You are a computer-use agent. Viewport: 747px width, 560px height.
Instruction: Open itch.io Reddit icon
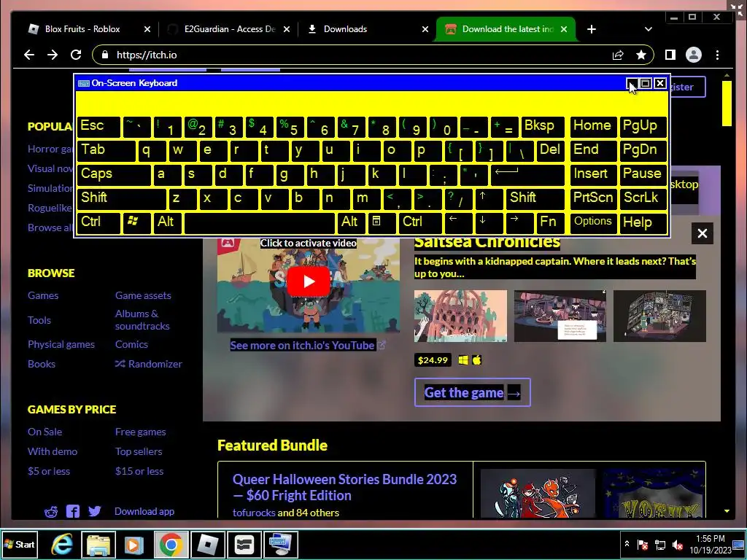[51, 511]
